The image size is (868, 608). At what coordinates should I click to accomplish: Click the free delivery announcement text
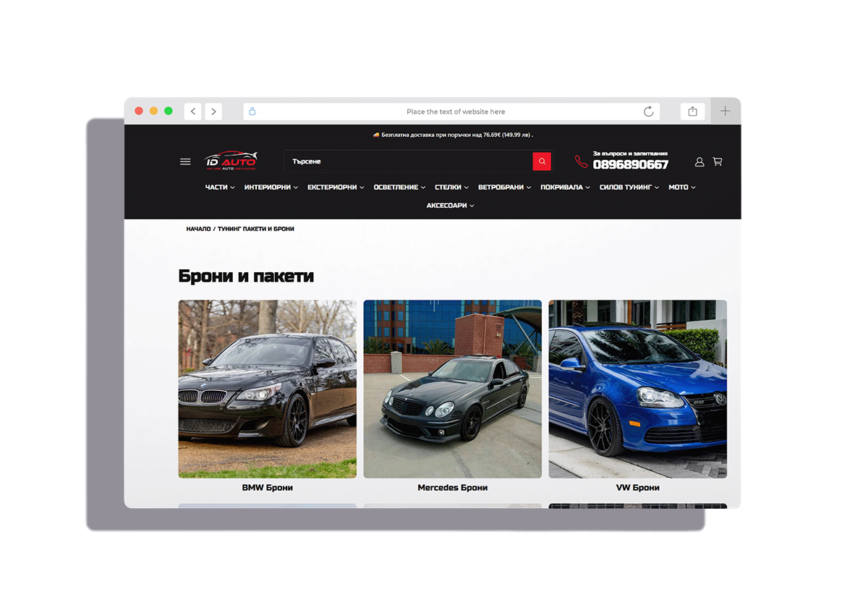453,135
